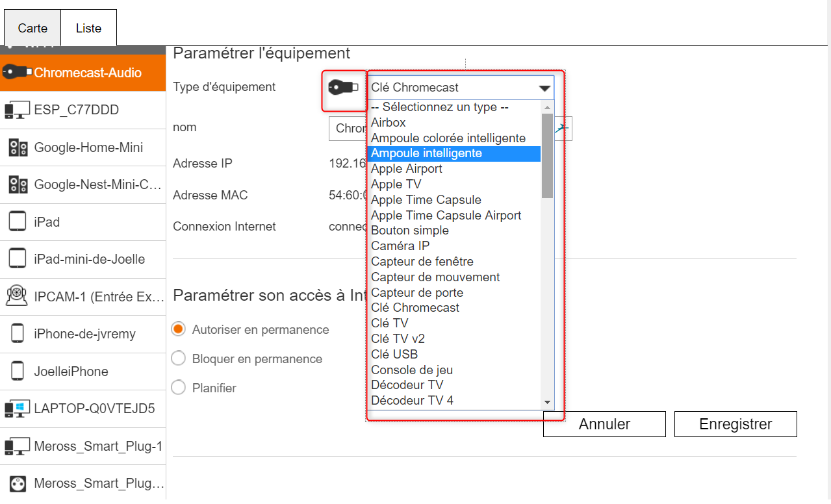The image size is (831, 504).
Task: Choose Décodeur TV 4 option
Action: [x=454, y=401]
